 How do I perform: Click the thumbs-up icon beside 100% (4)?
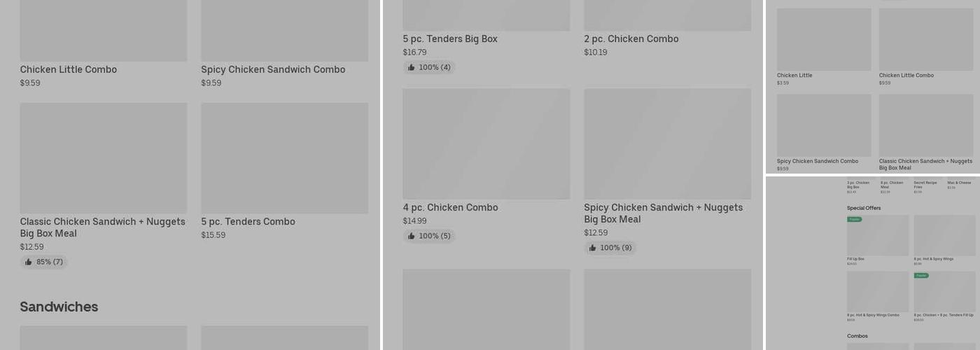pyautogui.click(x=412, y=67)
